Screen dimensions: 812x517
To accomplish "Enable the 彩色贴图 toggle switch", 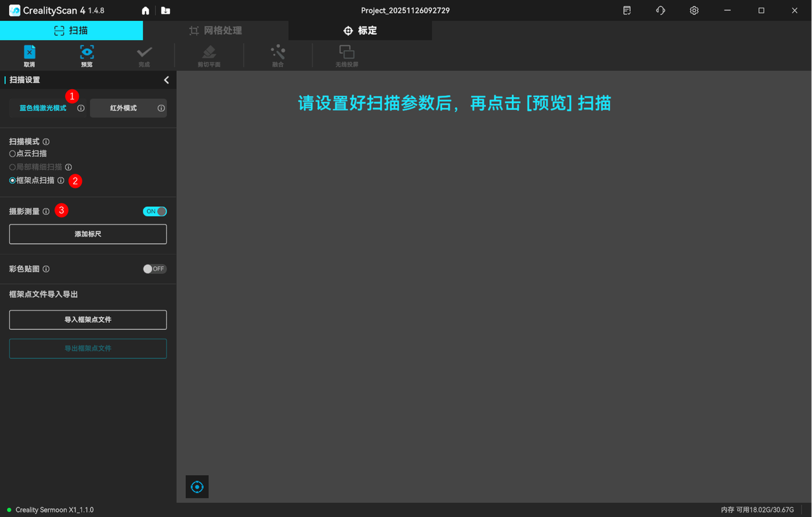I will (x=155, y=269).
